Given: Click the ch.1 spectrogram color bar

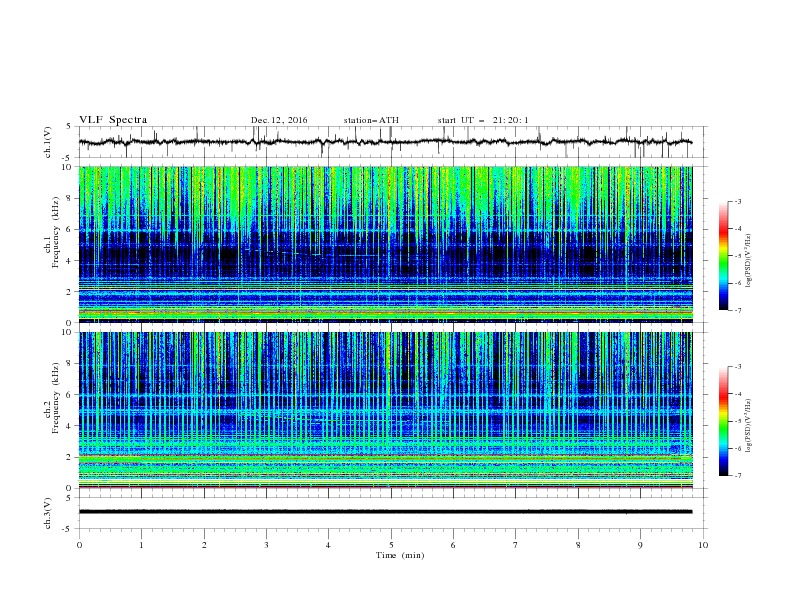Looking at the screenshot, I should [723, 256].
